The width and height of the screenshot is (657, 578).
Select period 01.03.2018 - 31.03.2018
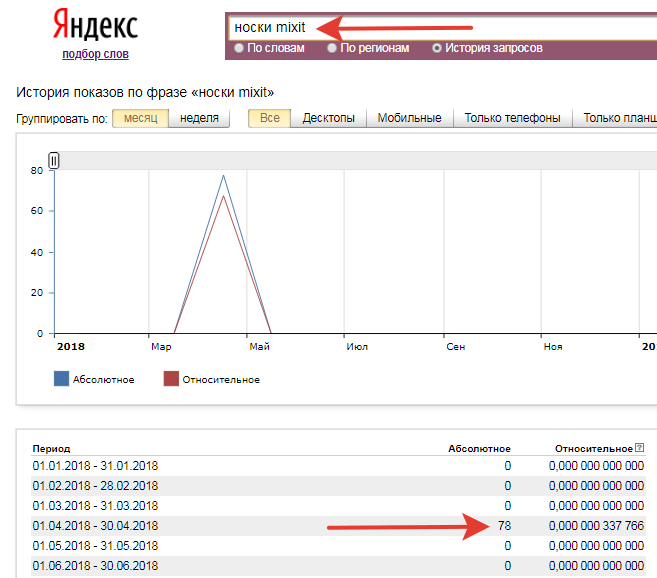click(x=95, y=506)
